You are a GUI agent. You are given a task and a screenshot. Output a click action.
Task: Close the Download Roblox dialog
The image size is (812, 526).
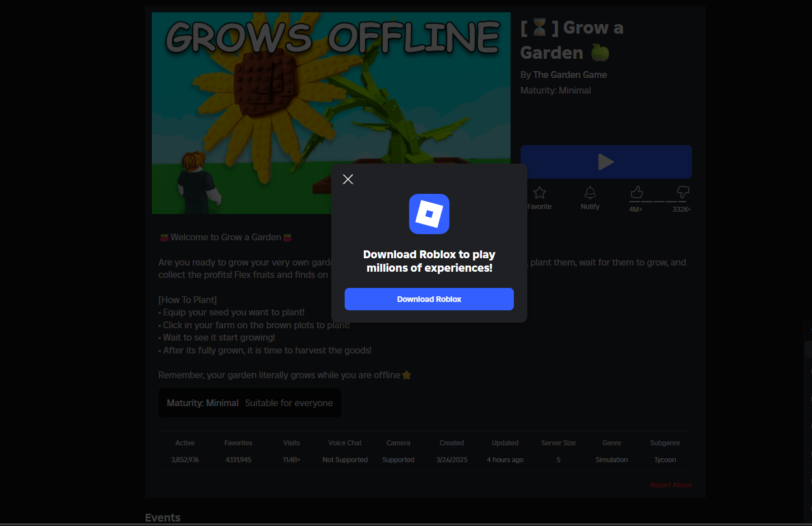coord(348,179)
